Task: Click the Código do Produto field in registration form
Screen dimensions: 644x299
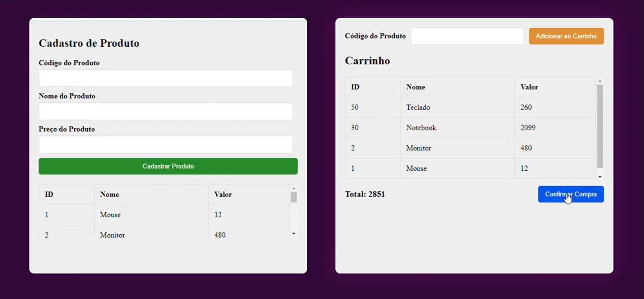Action: coord(165,78)
